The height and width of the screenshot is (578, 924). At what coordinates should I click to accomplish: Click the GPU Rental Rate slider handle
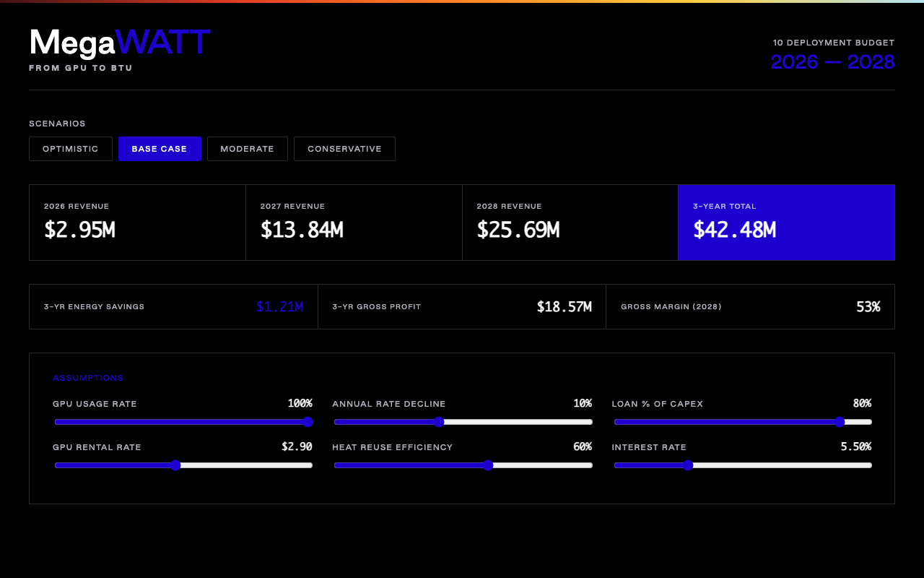click(x=175, y=465)
